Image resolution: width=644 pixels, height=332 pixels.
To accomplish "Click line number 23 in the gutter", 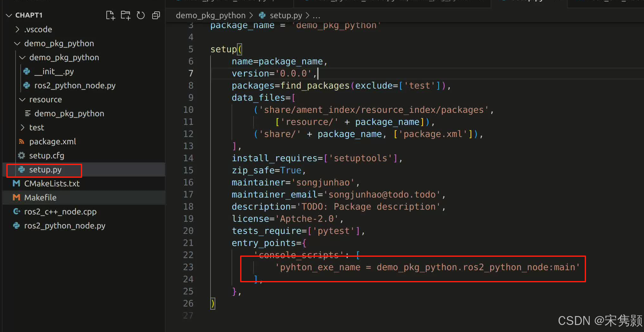I will tap(188, 267).
